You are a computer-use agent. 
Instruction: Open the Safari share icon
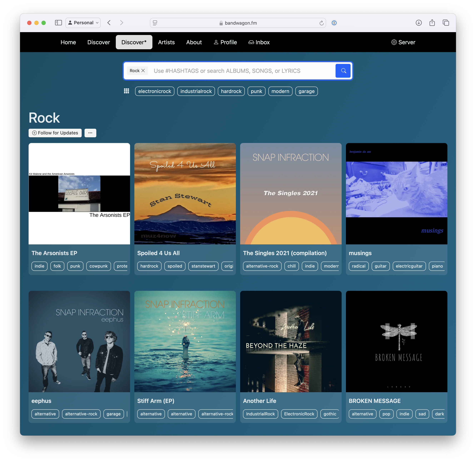(432, 23)
